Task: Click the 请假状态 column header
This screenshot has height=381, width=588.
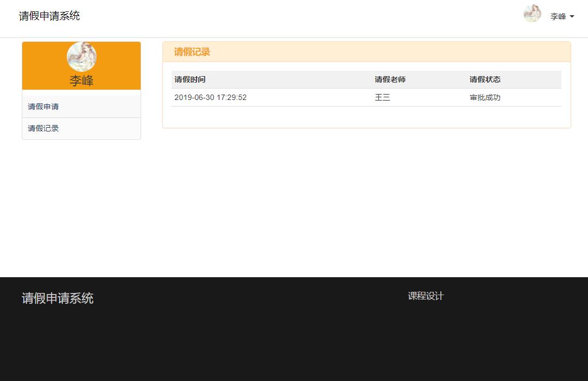Action: 485,79
